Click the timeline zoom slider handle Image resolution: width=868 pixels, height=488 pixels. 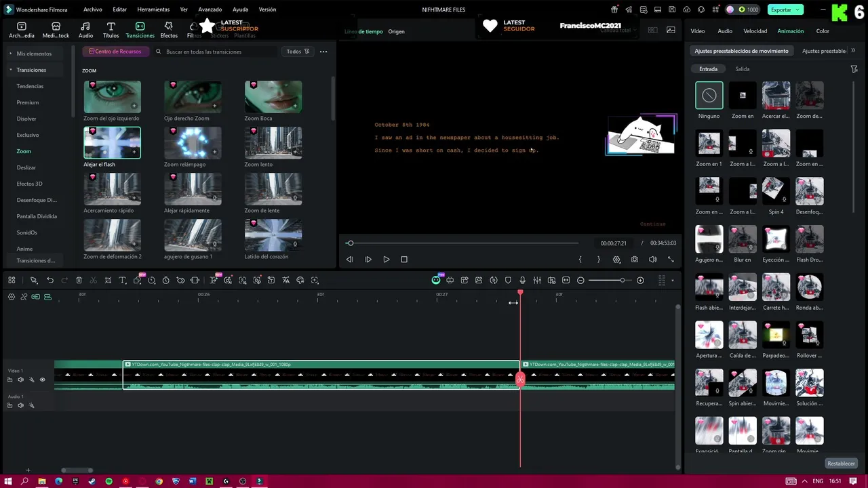623,280
